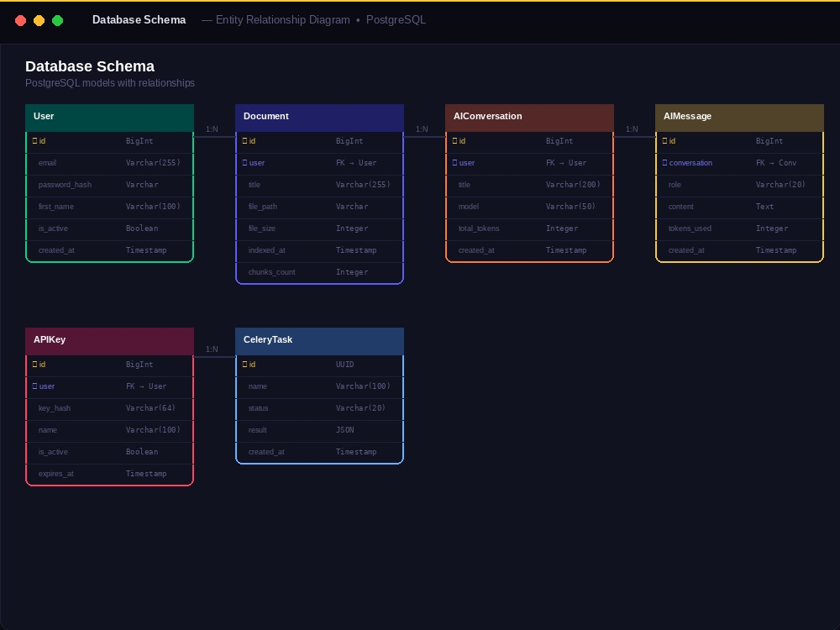Click the green maximize window button
Image resolution: width=840 pixels, height=630 pixels.
[x=57, y=20]
